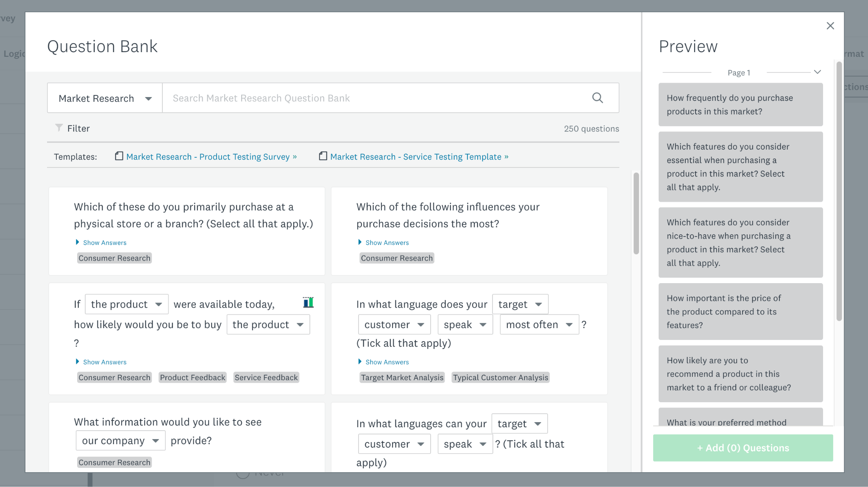Screen dimensions: 868x487
Task: Collapse Page 1 chevron in Preview
Action: point(818,72)
